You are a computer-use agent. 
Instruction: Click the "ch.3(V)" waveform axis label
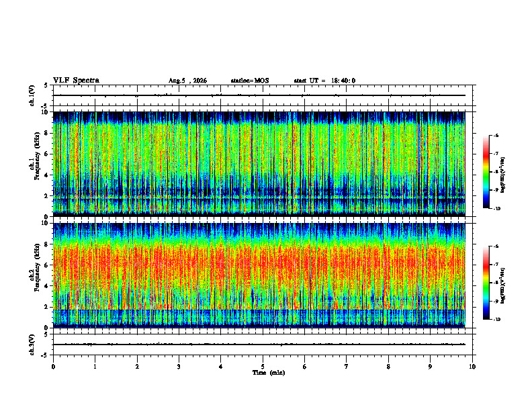pos(32,345)
